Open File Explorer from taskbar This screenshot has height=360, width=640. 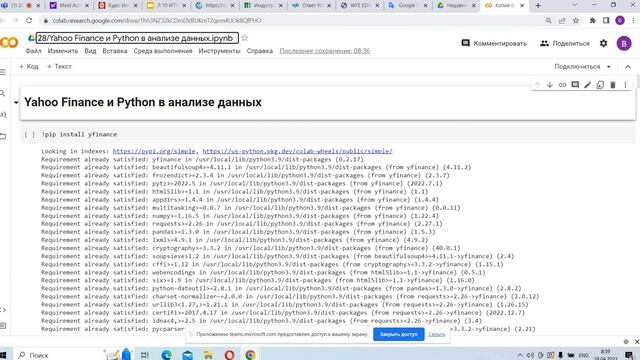pos(208,355)
